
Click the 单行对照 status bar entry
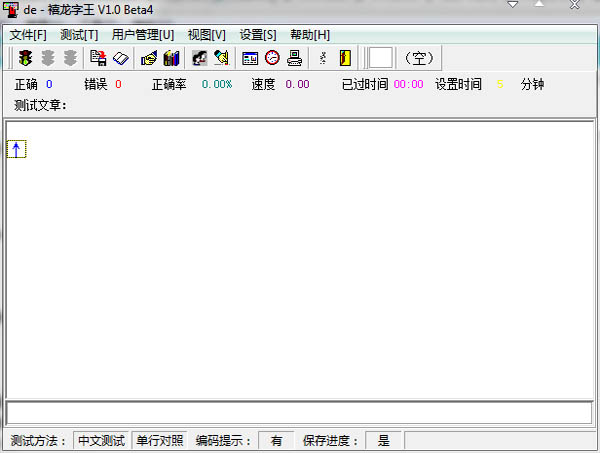(x=160, y=441)
